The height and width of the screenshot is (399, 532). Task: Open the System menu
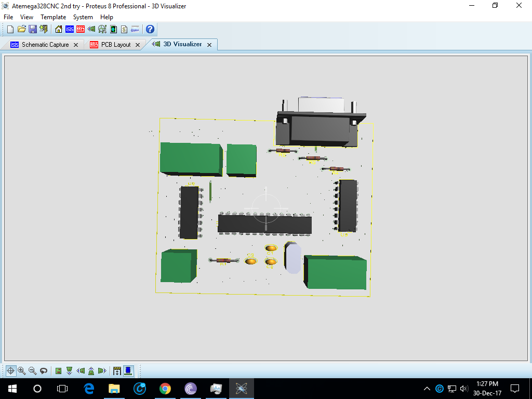[83, 17]
